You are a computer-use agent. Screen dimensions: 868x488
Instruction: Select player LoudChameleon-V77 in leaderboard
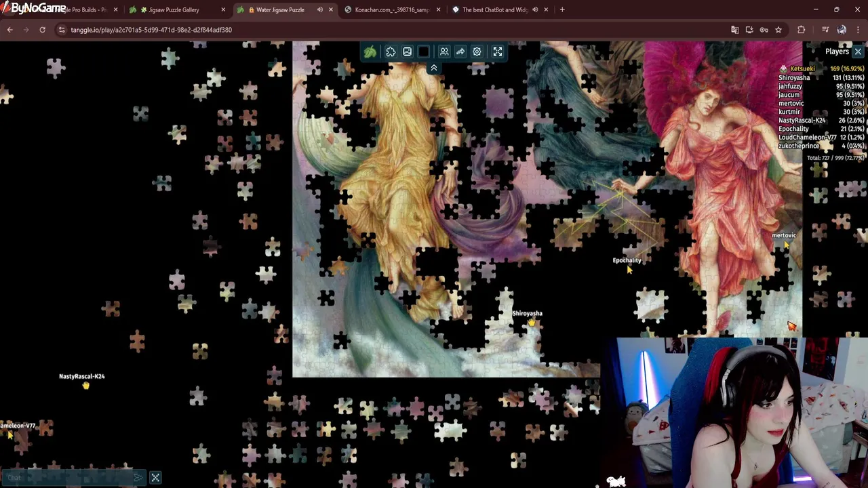click(x=822, y=137)
